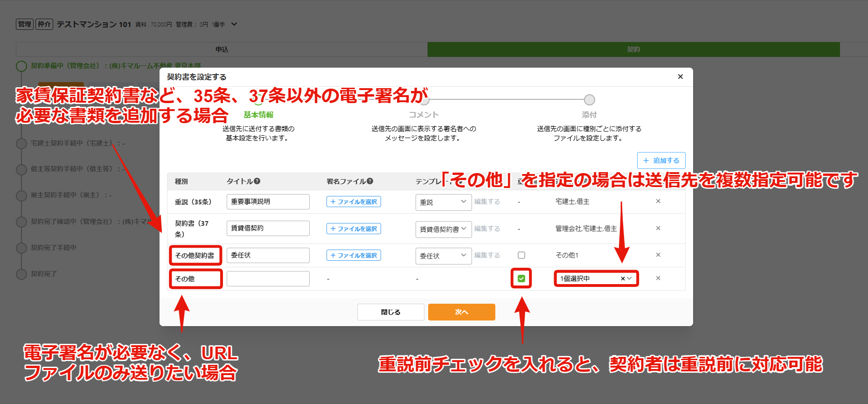Screen dimensions: 868x404
Task: Clear the 1個選択中 selection with the x icon
Action: (x=623, y=279)
